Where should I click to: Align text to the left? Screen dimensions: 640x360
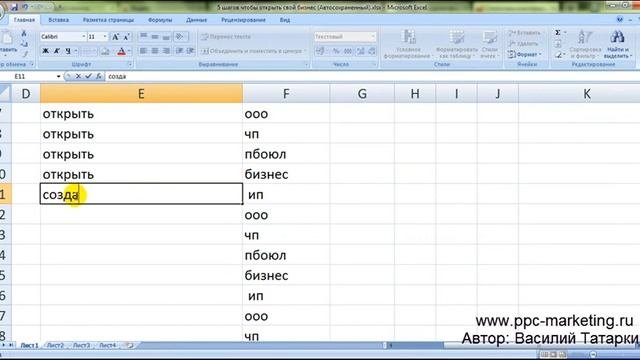[x=143, y=51]
